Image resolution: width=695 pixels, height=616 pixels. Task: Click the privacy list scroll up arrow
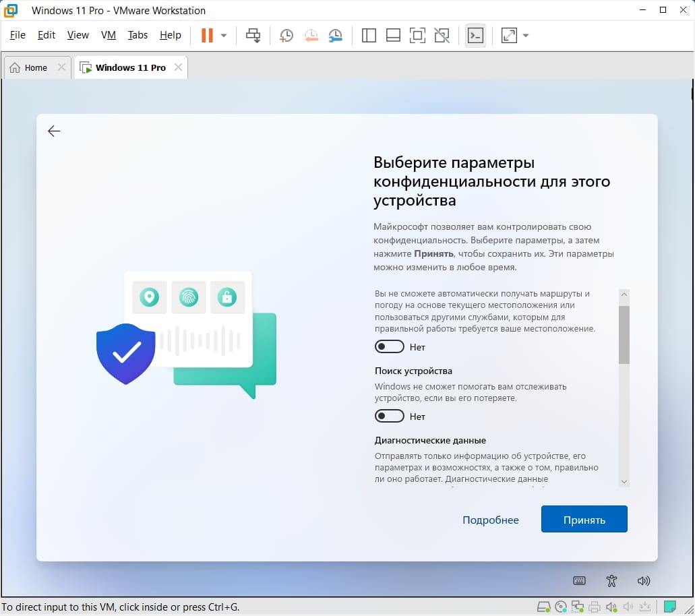point(624,295)
